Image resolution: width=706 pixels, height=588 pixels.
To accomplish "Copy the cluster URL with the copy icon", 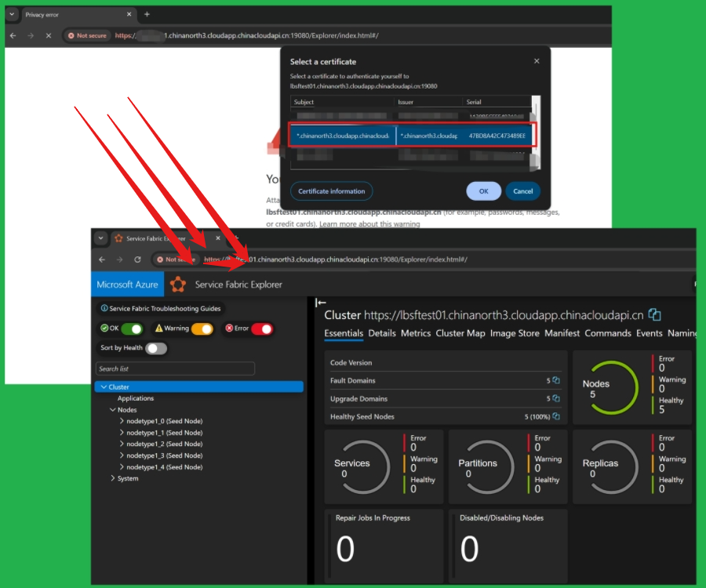I will 655,315.
